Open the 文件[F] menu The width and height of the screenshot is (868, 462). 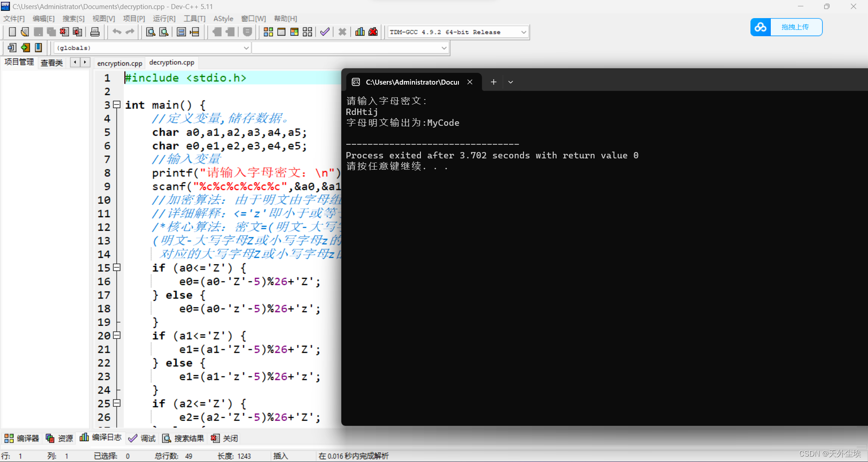tap(14, 19)
